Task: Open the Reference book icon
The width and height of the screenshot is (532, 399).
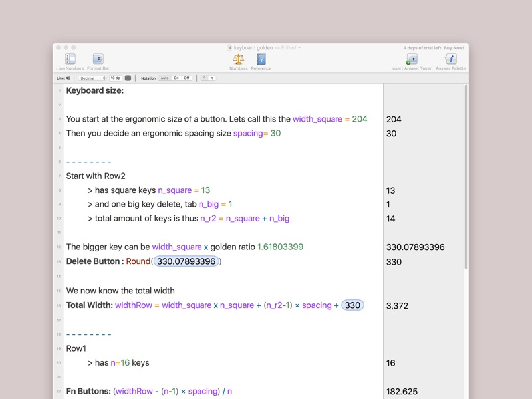Action: (261, 59)
